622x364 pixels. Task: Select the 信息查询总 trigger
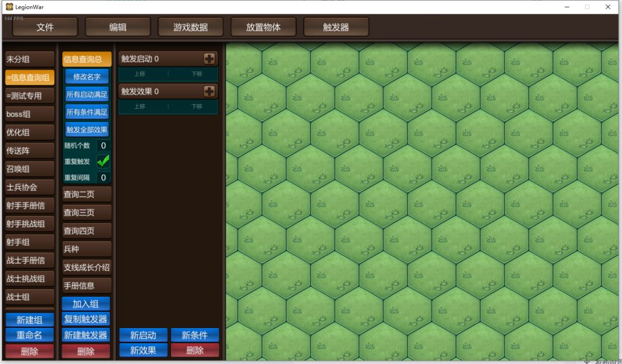click(87, 59)
